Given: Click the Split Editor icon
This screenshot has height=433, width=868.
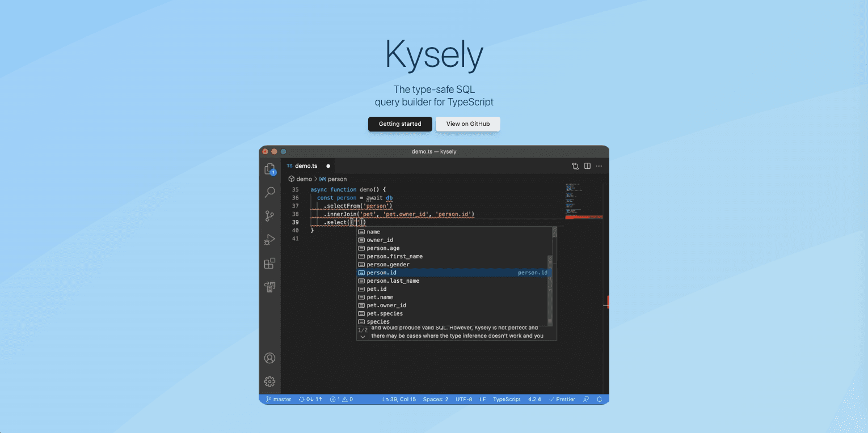Looking at the screenshot, I should coord(587,166).
